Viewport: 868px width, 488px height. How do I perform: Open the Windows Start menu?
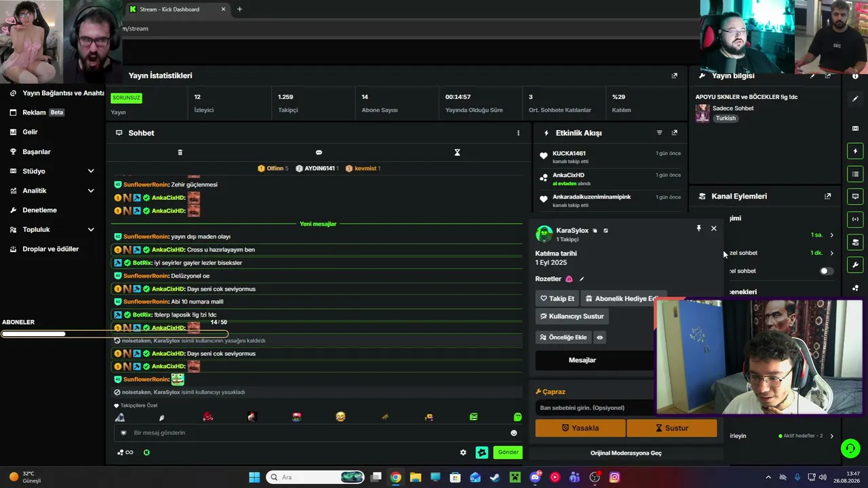[254, 477]
